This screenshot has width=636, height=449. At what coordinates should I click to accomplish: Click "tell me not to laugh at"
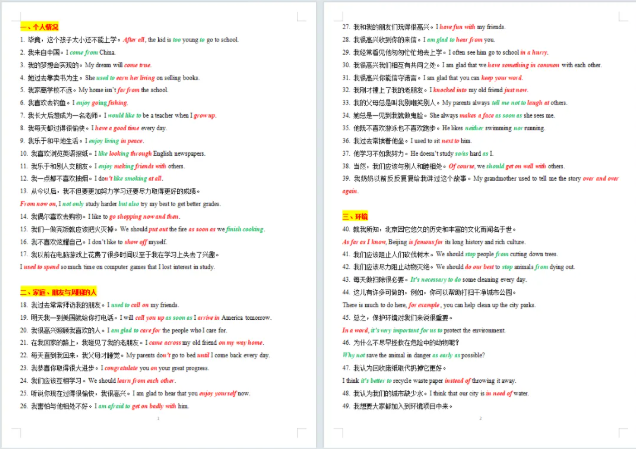pyautogui.click(x=521, y=103)
